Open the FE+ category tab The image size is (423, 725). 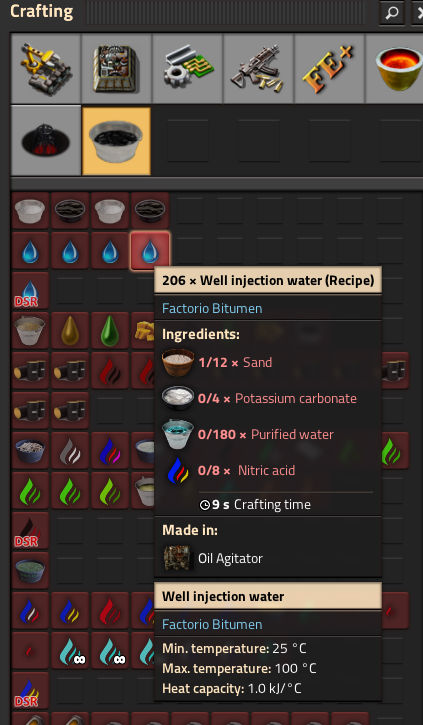click(x=329, y=68)
